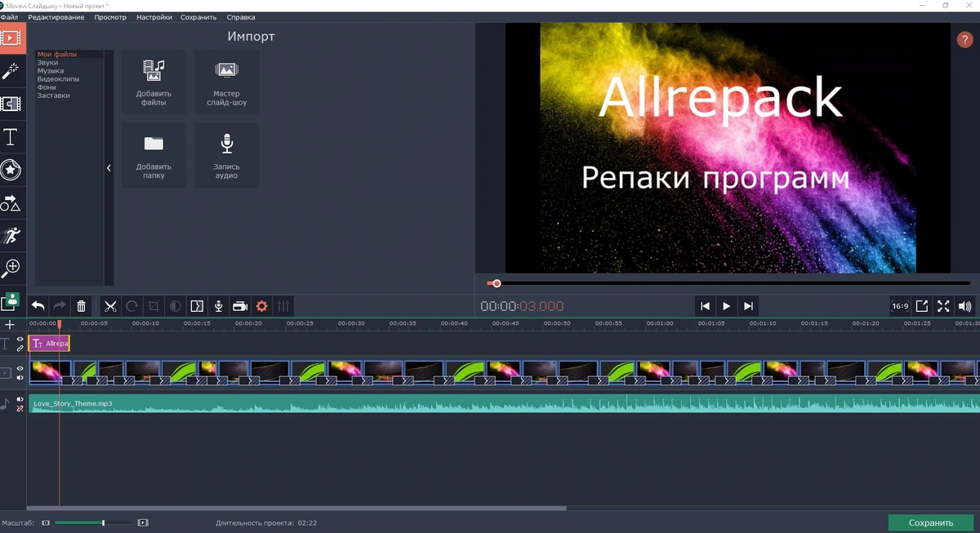Toggle the audio track unlink icon

pos(20,408)
